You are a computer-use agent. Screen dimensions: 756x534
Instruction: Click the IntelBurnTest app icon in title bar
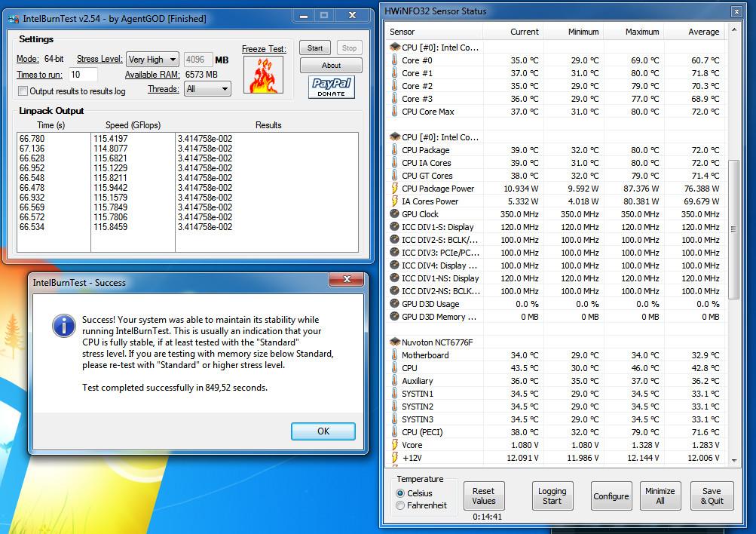click(13, 19)
